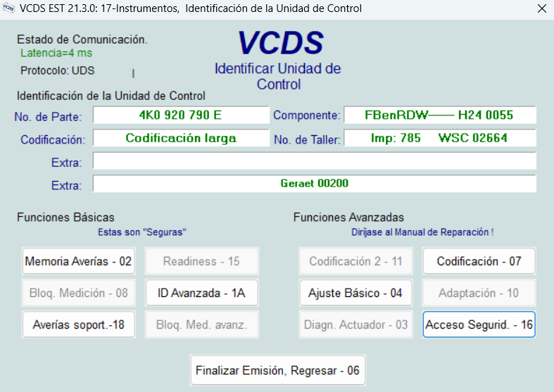This screenshot has width=554, height=392.
Task: Click the Estado de Comunicación label
Action: pos(82,39)
